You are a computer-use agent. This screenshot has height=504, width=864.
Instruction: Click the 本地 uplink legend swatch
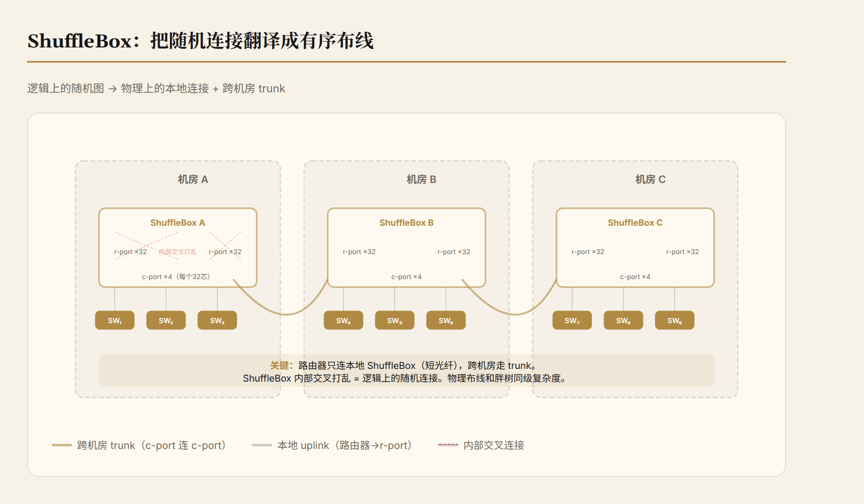pos(262,445)
